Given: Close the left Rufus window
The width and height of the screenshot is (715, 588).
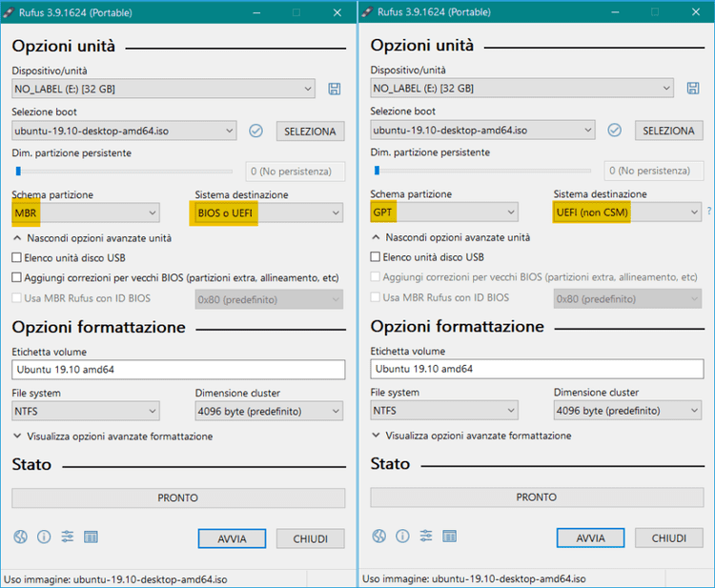Looking at the screenshot, I should (337, 12).
